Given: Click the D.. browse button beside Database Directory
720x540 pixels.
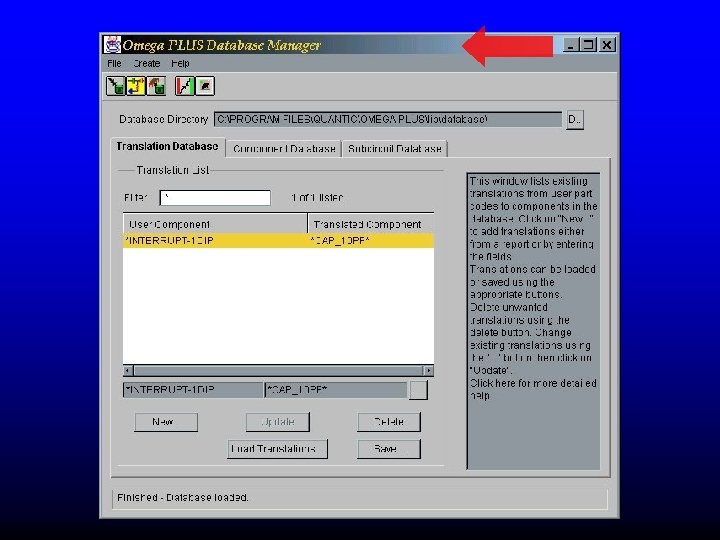Looking at the screenshot, I should click(x=575, y=120).
